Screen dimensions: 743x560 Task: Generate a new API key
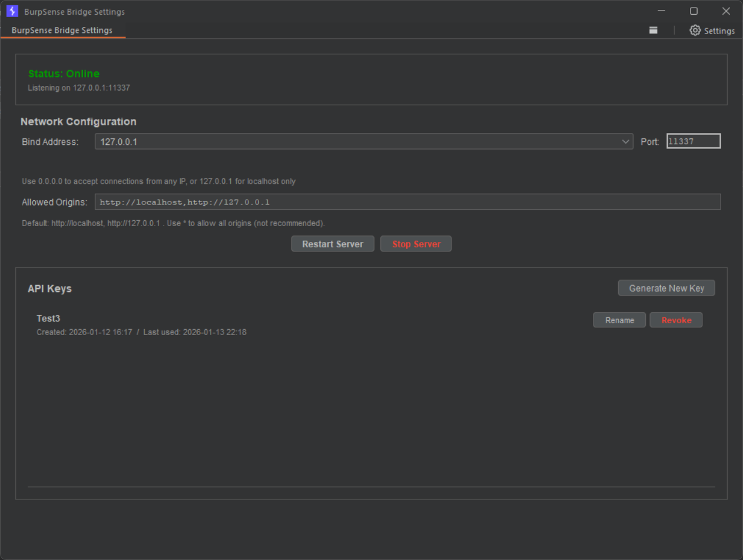coord(666,288)
